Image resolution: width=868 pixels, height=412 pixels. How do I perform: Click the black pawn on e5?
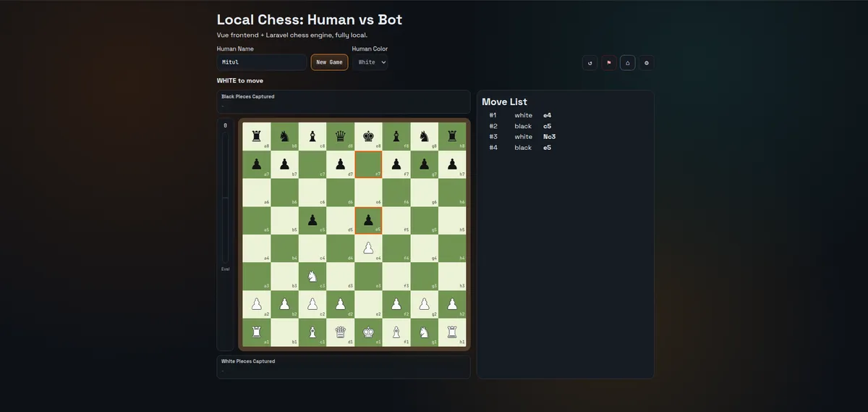pyautogui.click(x=368, y=220)
